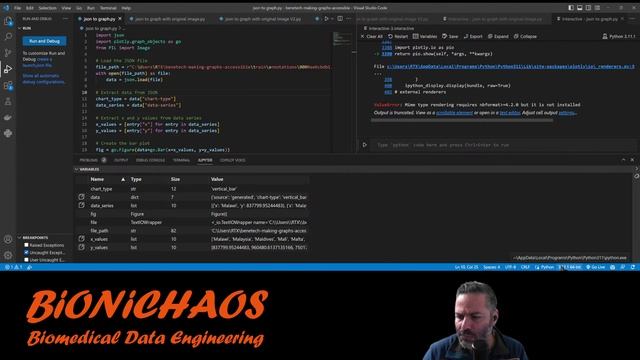Click the split editor icon

pos(340,19)
